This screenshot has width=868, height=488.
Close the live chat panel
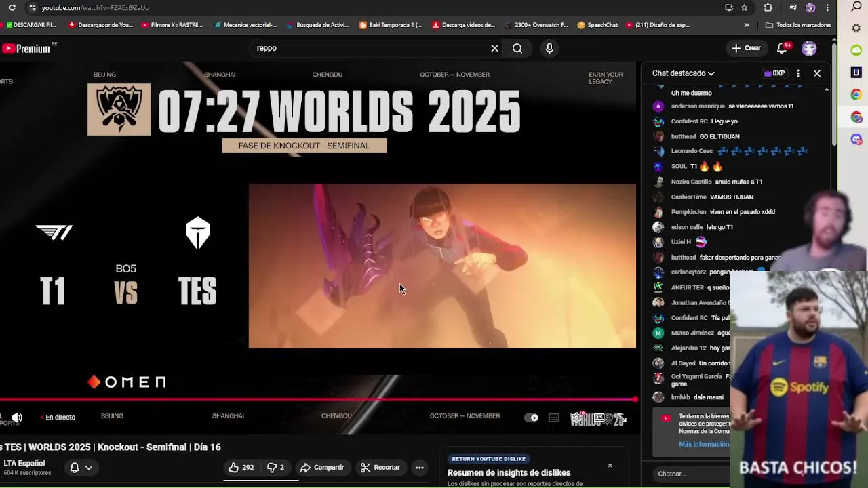click(x=817, y=73)
